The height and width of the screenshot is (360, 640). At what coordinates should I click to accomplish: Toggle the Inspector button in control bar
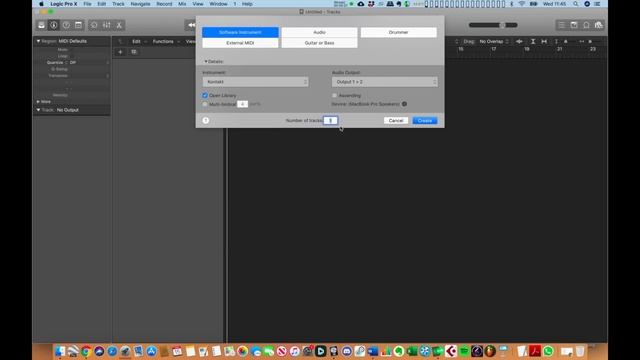(x=53, y=25)
